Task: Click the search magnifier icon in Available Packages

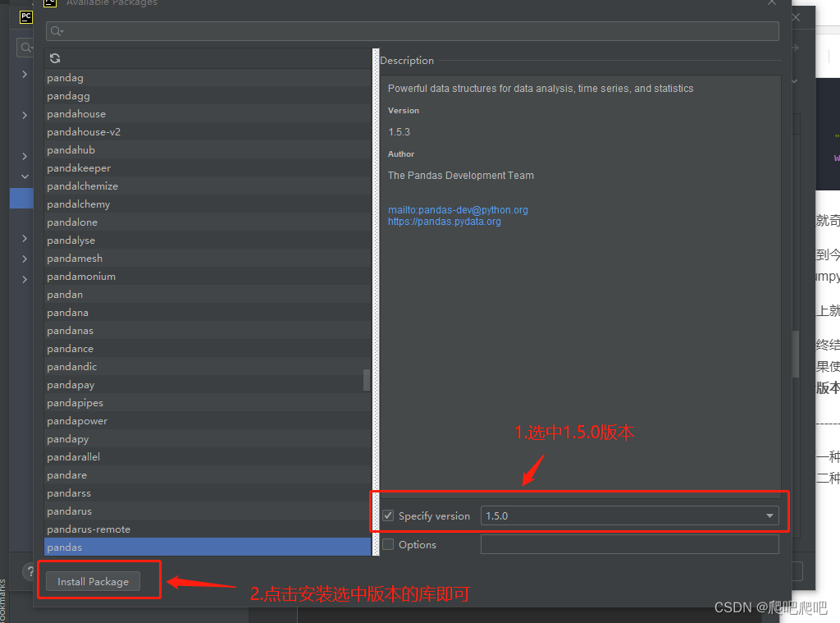Action: 57,31
